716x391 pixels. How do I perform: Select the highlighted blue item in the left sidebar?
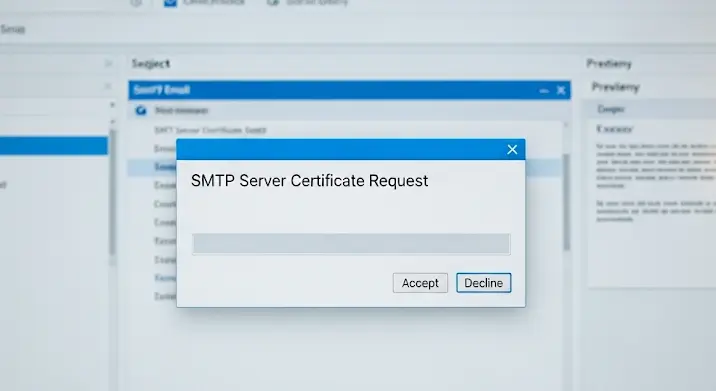point(54,146)
